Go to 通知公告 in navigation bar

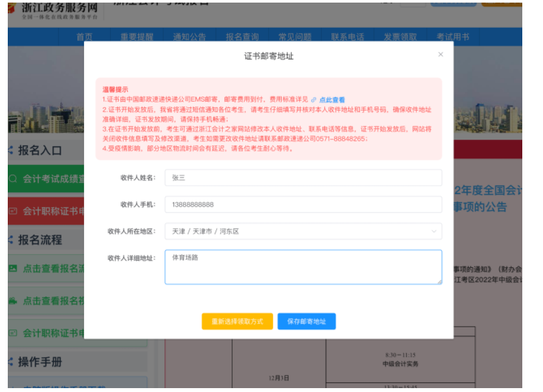pyautogui.click(x=189, y=37)
